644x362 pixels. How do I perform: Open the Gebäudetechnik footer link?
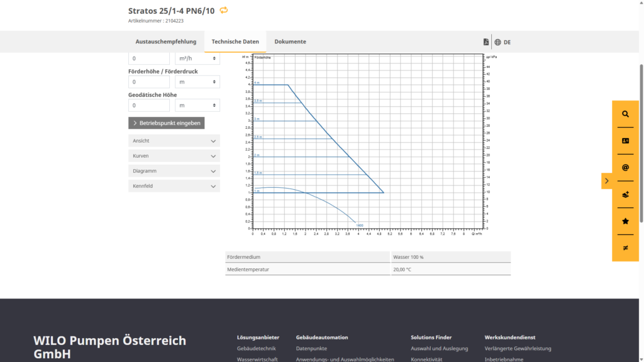[255, 348]
